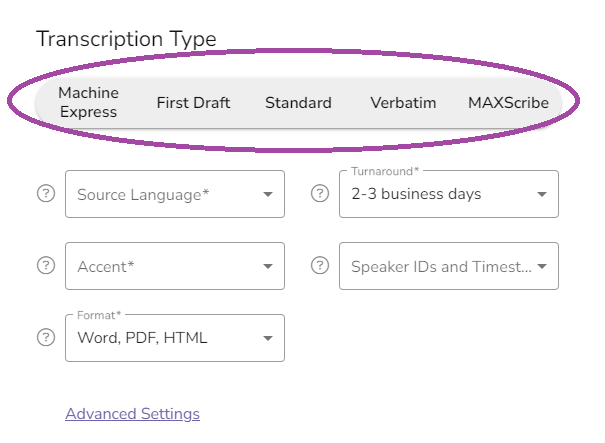The width and height of the screenshot is (605, 443).
Task: Click the Source Language dropdown arrow
Action: 268,194
